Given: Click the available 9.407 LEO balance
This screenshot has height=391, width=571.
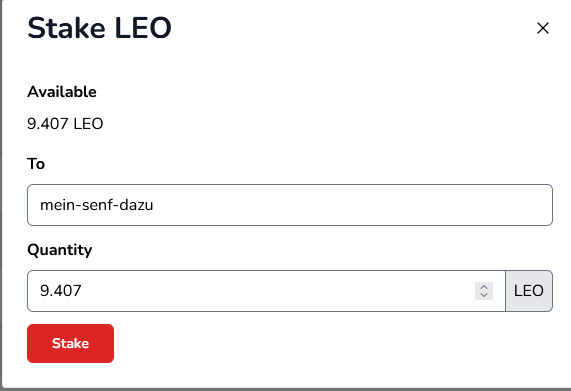Looking at the screenshot, I should click(65, 124).
